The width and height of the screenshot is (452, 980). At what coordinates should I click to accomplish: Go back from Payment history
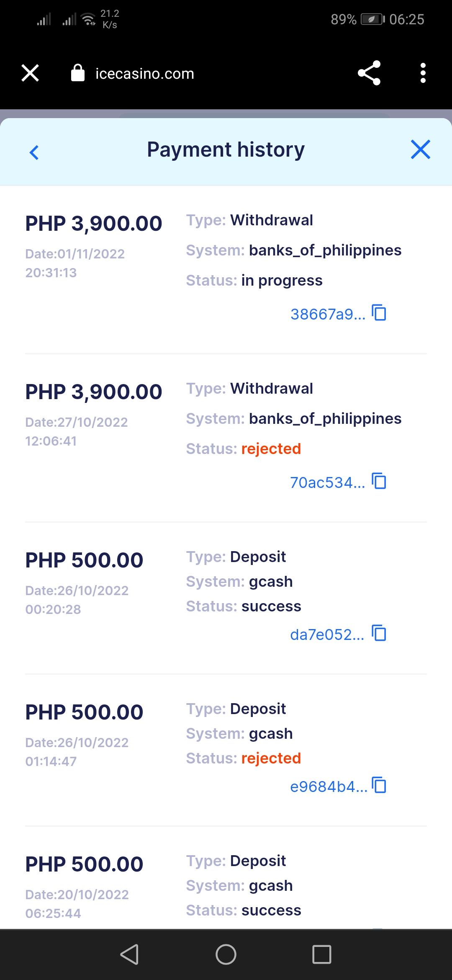tap(34, 152)
